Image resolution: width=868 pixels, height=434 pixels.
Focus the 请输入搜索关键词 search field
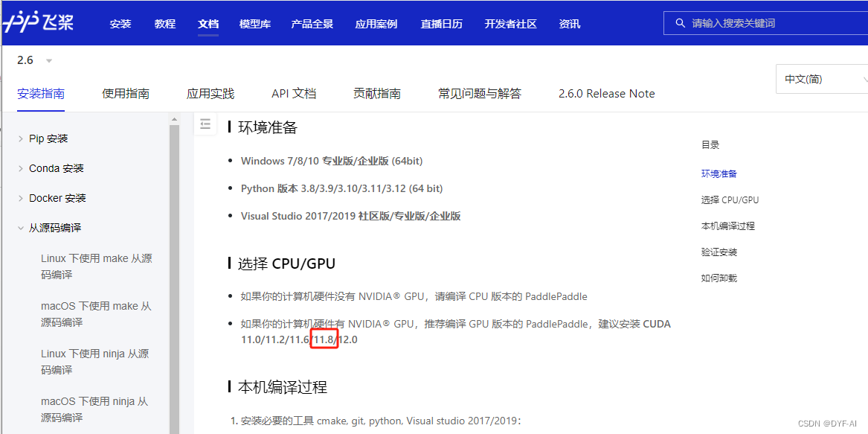click(x=765, y=23)
